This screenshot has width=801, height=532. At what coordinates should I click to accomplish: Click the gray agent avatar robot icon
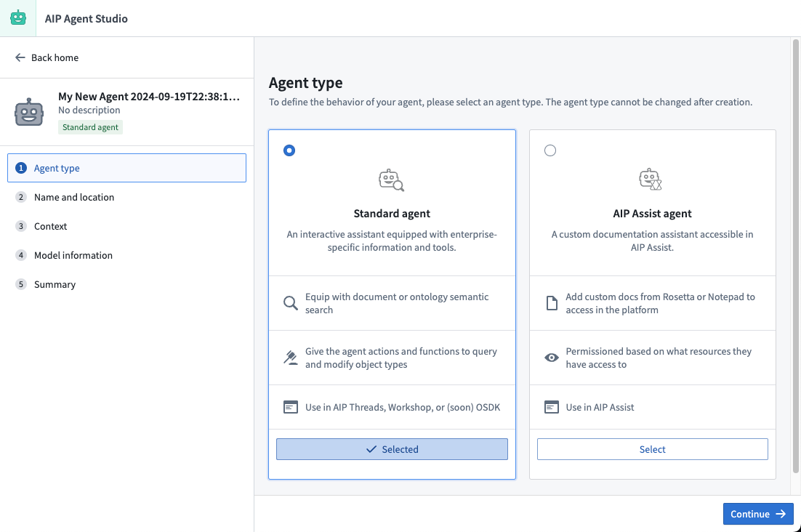pyautogui.click(x=29, y=112)
